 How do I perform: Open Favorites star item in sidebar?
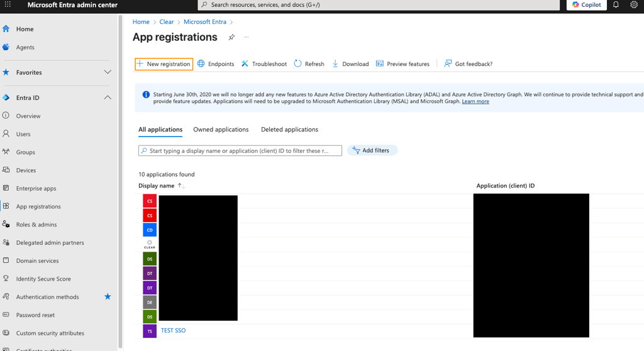click(x=6, y=72)
